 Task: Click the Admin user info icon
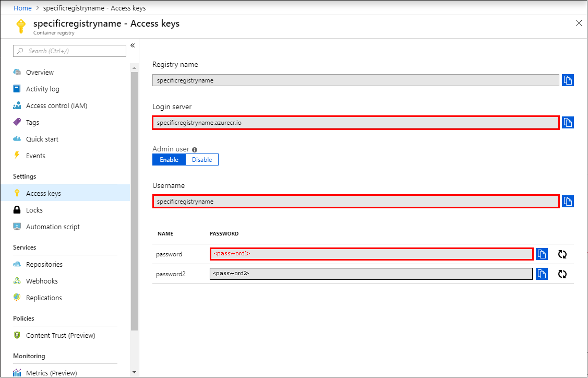tap(195, 149)
